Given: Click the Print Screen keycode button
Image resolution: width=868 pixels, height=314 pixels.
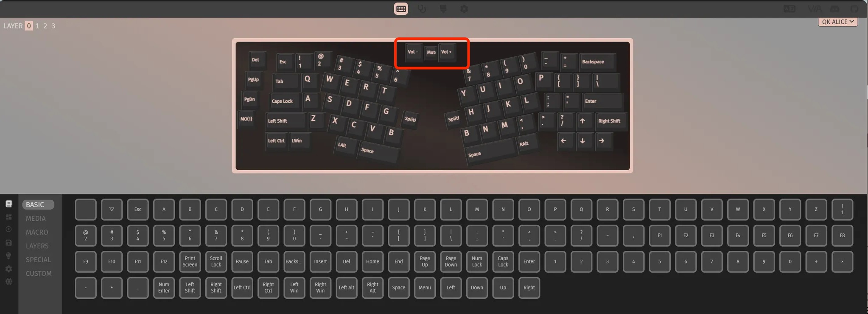Looking at the screenshot, I should [x=190, y=261].
